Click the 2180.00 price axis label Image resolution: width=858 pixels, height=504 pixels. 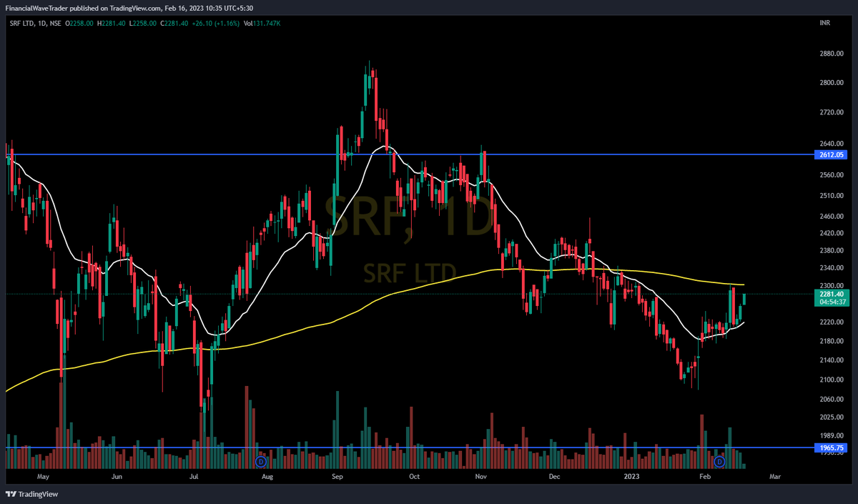click(832, 341)
